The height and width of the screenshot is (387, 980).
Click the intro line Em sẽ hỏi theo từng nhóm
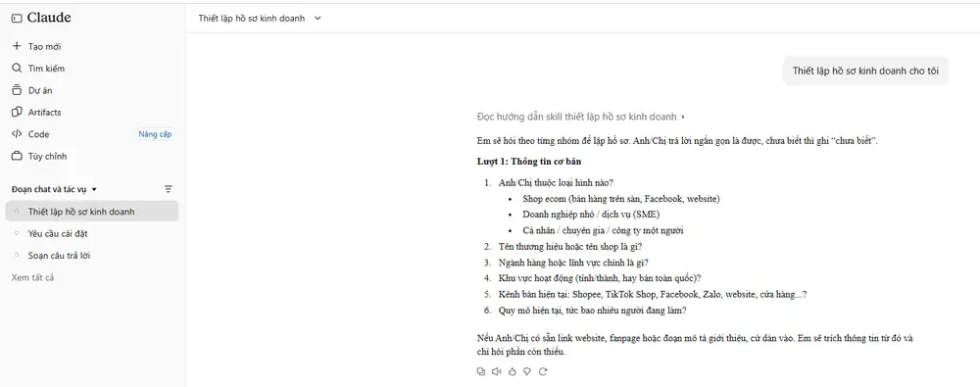click(x=677, y=141)
